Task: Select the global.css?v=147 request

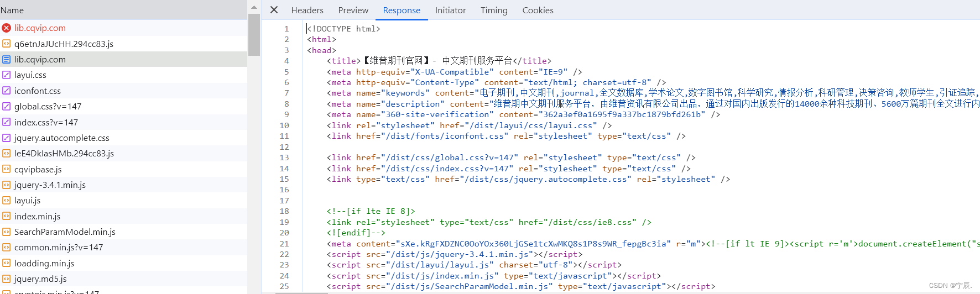Action: [123, 106]
